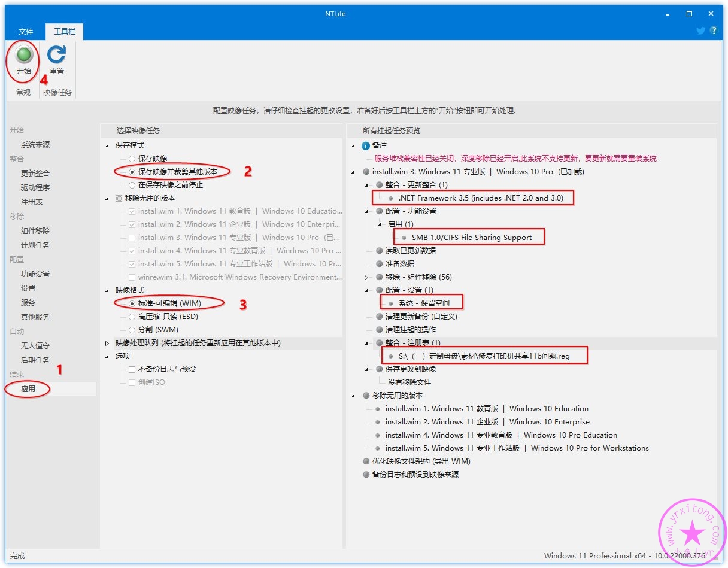Open the Twitter bird icon link

pyautogui.click(x=700, y=31)
